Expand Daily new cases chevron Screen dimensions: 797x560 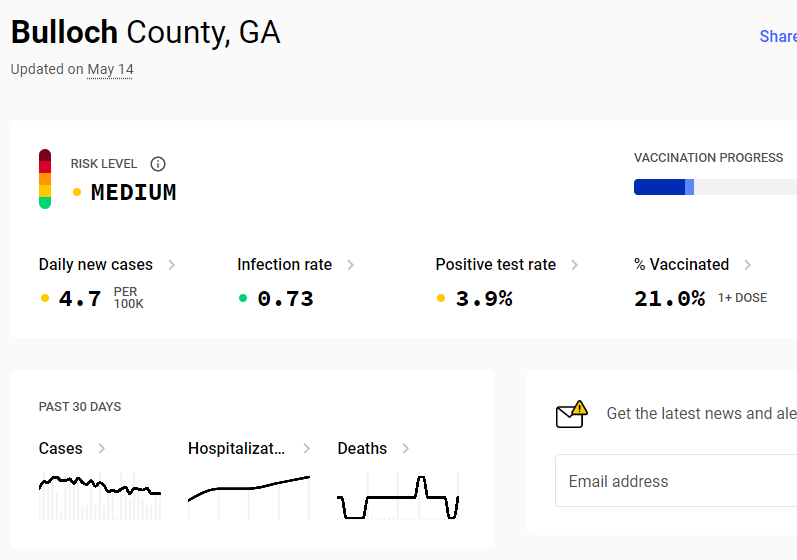click(172, 265)
